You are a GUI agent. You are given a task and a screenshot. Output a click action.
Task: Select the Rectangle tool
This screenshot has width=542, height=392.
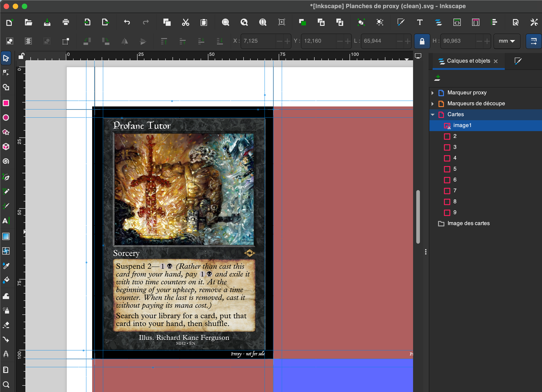pos(6,103)
